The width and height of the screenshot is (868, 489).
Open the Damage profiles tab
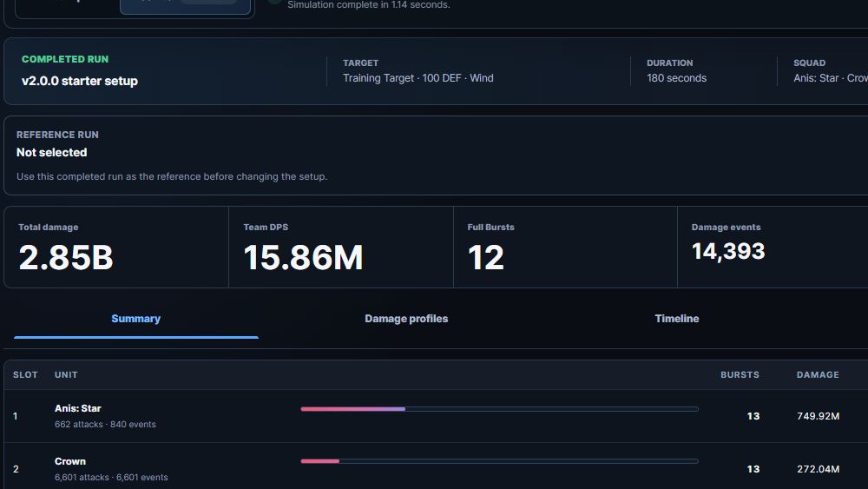[x=406, y=319]
